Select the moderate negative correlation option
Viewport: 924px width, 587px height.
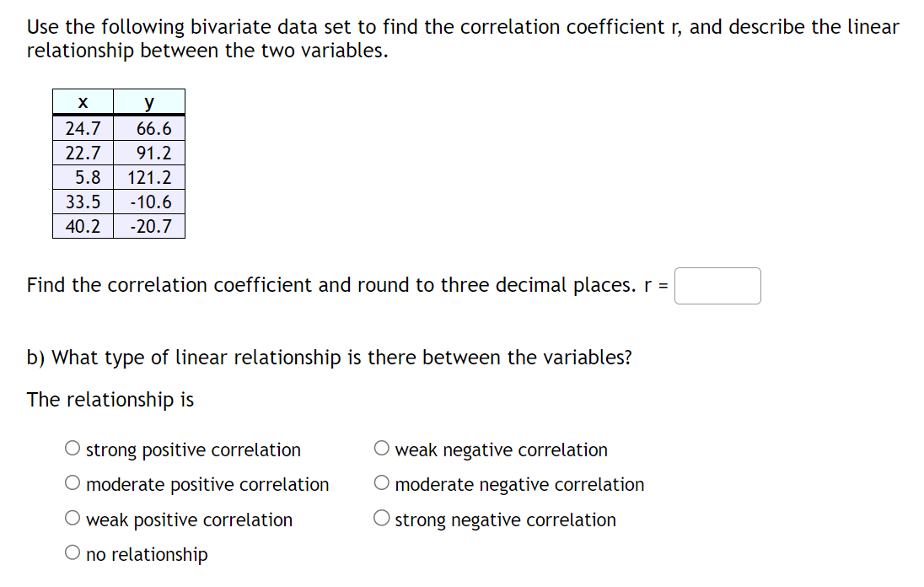coord(382,482)
